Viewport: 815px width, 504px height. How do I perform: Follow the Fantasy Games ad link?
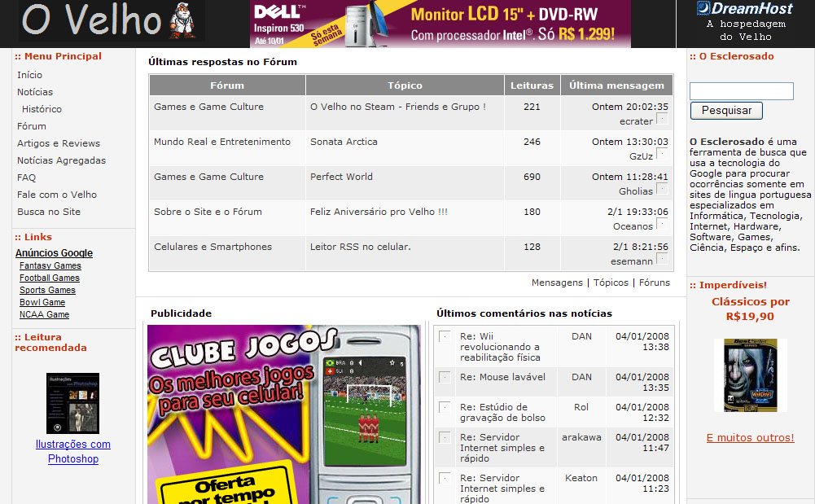tap(50, 266)
